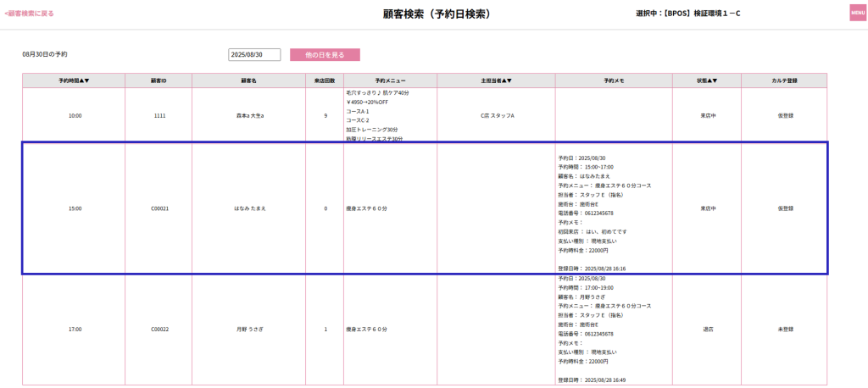Click customer name 森本a 大生a

(x=250, y=115)
